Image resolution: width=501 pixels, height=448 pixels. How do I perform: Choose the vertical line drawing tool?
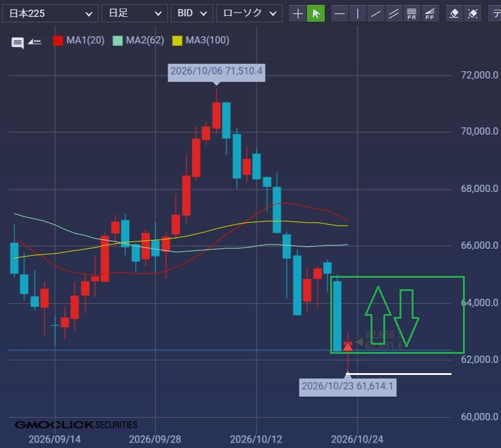point(357,13)
